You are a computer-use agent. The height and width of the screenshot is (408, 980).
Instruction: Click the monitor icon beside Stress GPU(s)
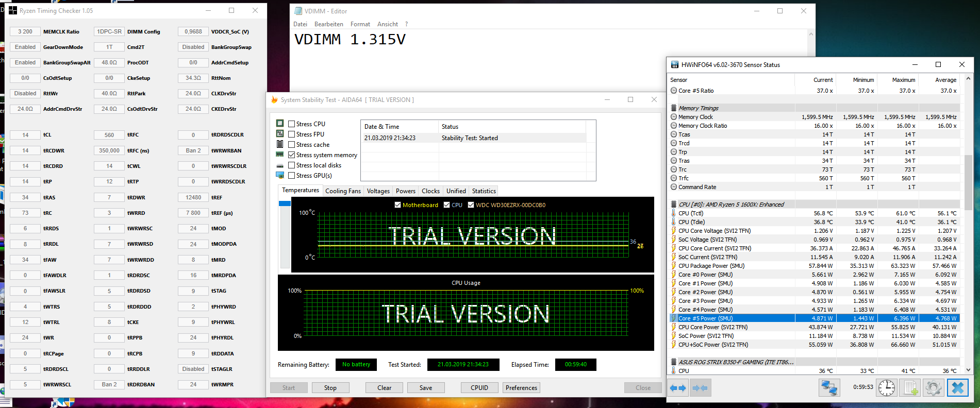(x=280, y=176)
